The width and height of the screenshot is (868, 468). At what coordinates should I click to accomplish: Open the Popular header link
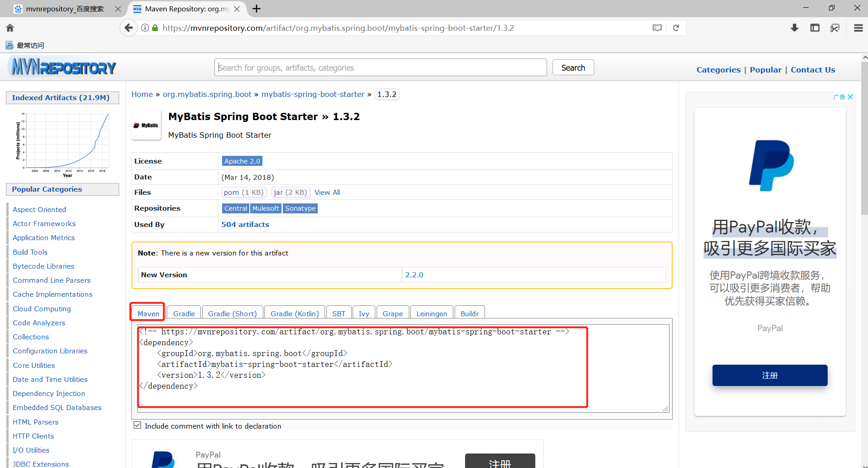(x=766, y=70)
